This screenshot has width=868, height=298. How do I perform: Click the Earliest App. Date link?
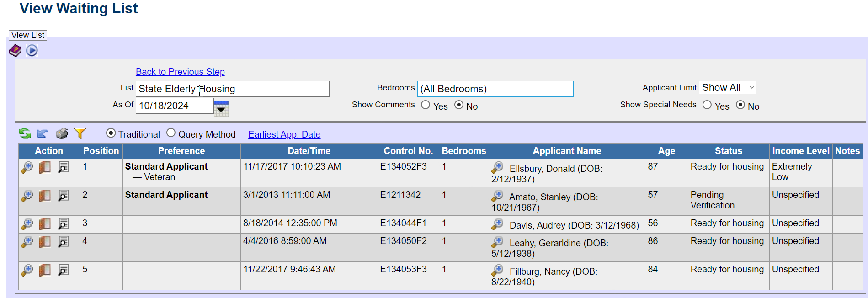[x=284, y=134]
